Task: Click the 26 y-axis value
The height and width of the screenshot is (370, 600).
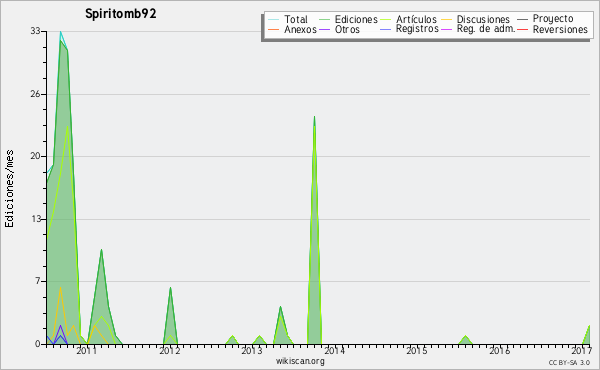Action: coord(36,94)
